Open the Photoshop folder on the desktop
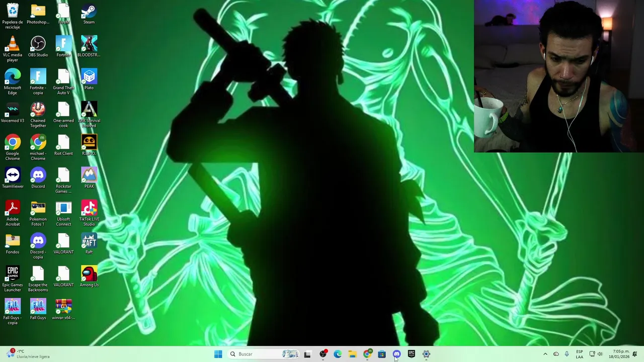 [x=38, y=14]
